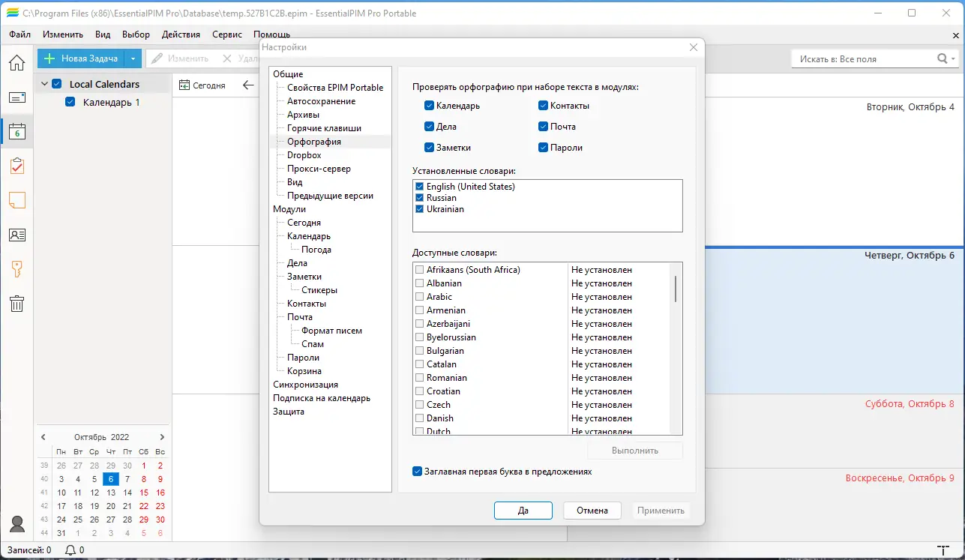Open the Новая Задача dropdown arrow

pyautogui.click(x=133, y=58)
